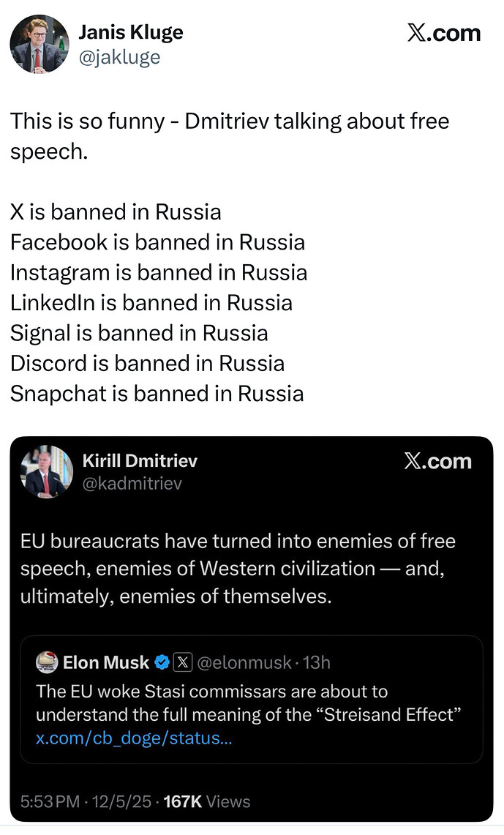Click the Kirill Dmitriev display name
This screenshot has height=835, width=504.
click(140, 460)
